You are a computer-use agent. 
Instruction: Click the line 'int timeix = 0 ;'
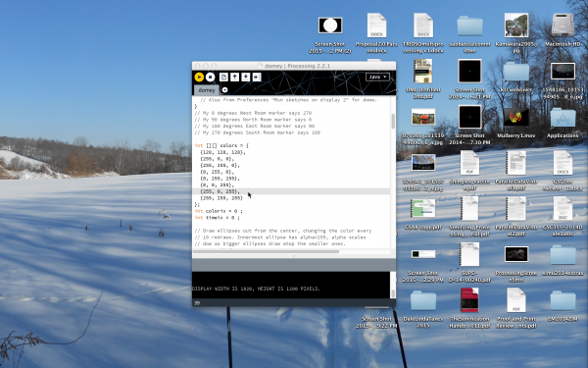pyautogui.click(x=217, y=218)
